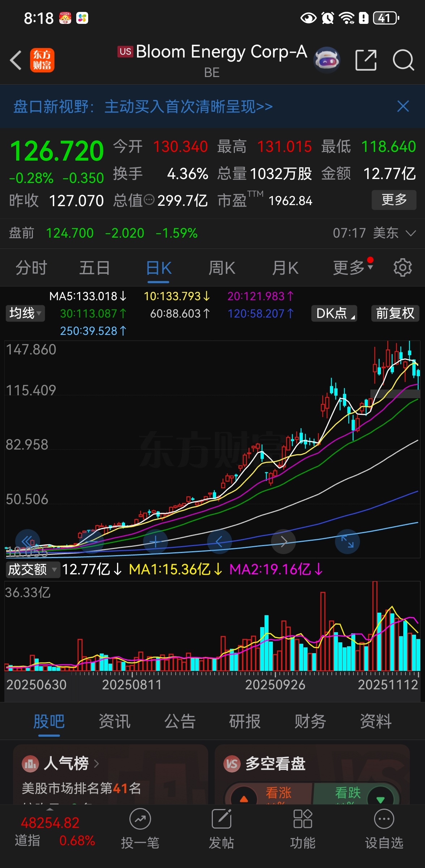425x868 pixels.
Task: Select the 月K chart tab
Action: click(286, 268)
